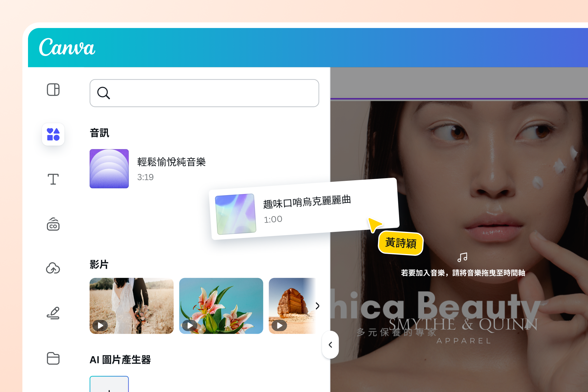Select the Elements sidebar icon
Image resolution: width=588 pixels, height=392 pixels.
coord(53,134)
